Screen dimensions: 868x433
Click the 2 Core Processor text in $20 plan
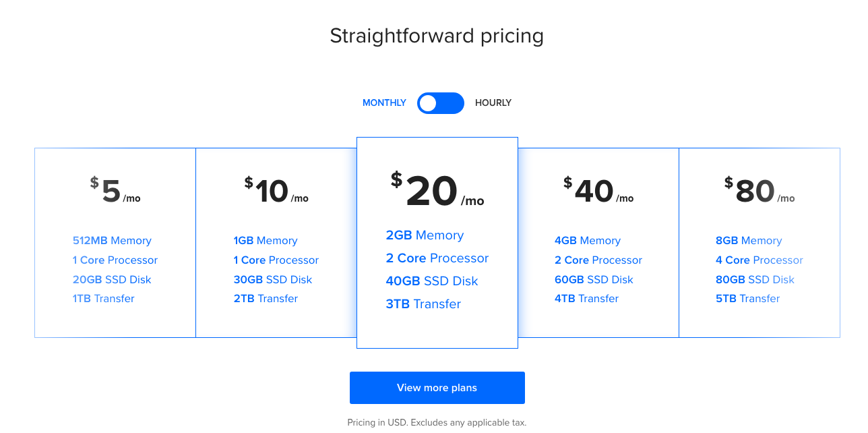(x=437, y=258)
